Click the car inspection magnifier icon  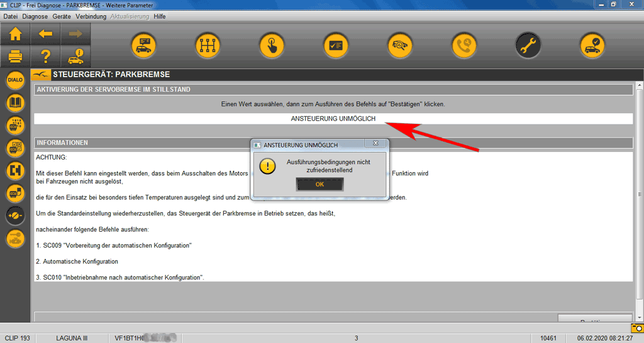coord(400,45)
